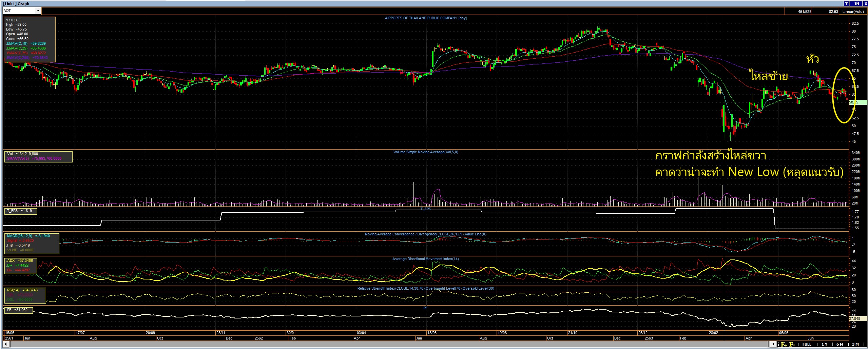
Task: Switch to 1Y time range
Action: 824,344
